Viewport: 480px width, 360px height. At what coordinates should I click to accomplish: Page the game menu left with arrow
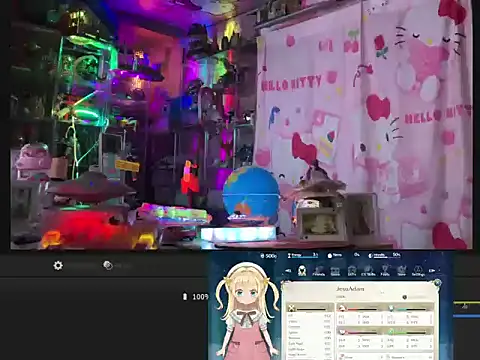tap(289, 271)
